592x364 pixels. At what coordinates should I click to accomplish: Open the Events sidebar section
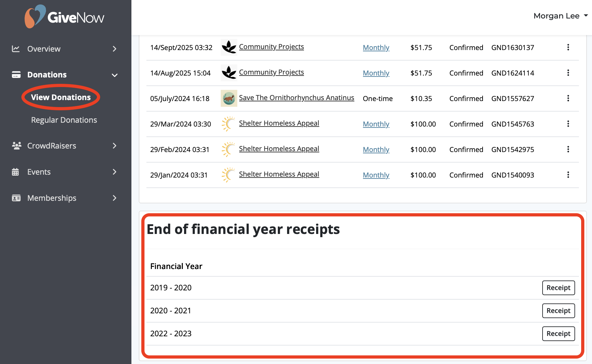(x=65, y=172)
